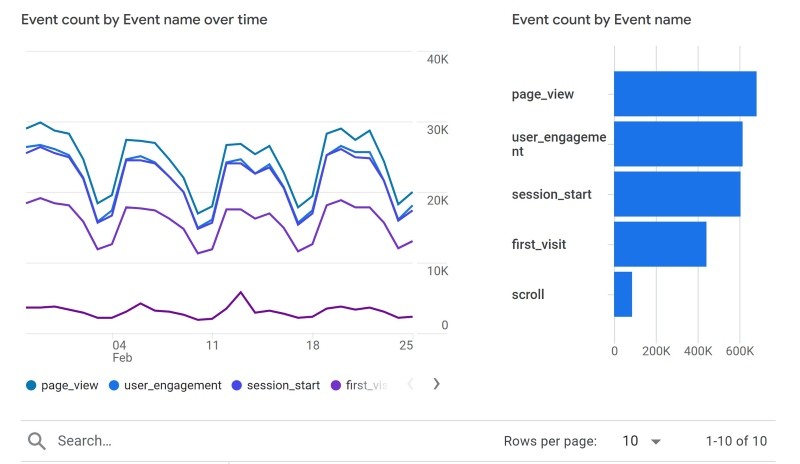Viewport: 800px width, 464px height.
Task: Toggle user_engagement series via legend label
Action: pyautogui.click(x=172, y=385)
